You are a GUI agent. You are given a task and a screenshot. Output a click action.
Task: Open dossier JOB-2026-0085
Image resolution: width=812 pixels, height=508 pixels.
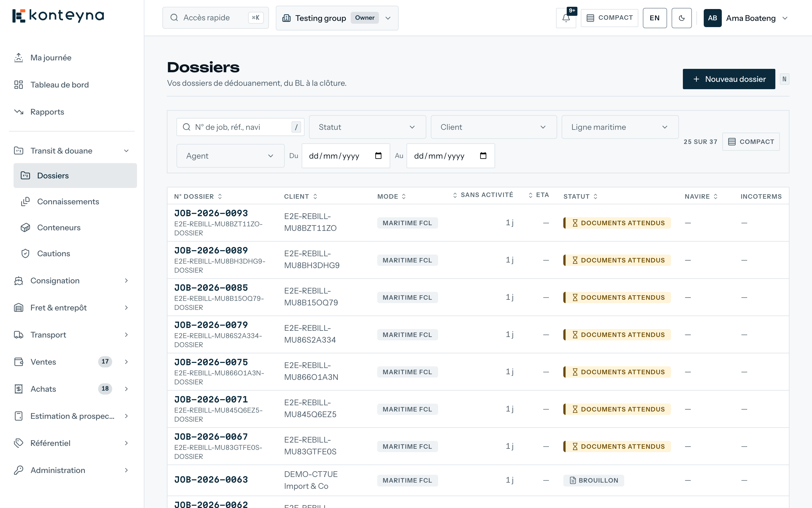(211, 288)
